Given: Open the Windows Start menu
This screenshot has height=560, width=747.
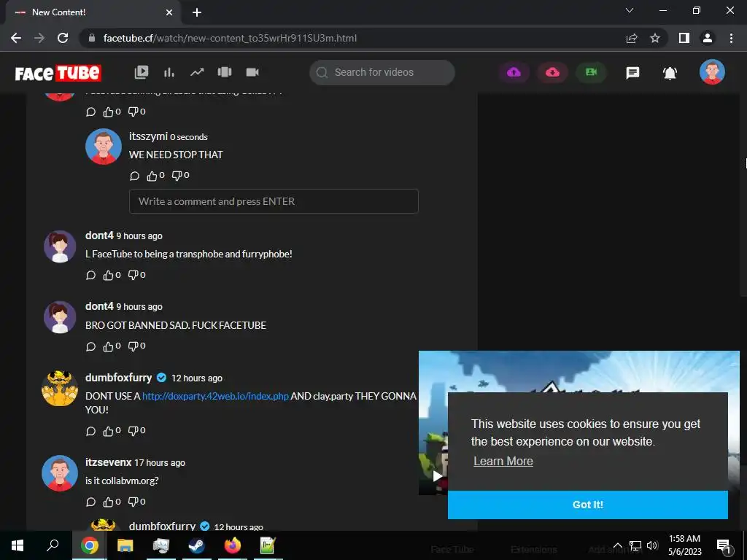Looking at the screenshot, I should (x=18, y=545).
